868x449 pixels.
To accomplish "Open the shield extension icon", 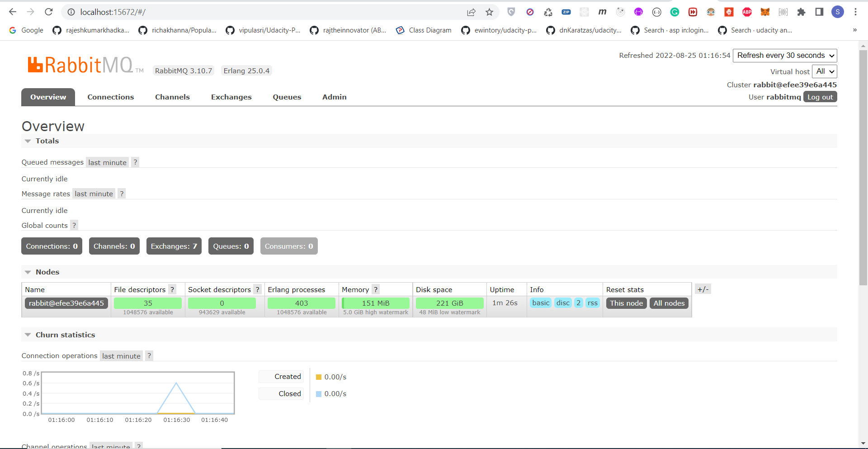I will 511,12.
